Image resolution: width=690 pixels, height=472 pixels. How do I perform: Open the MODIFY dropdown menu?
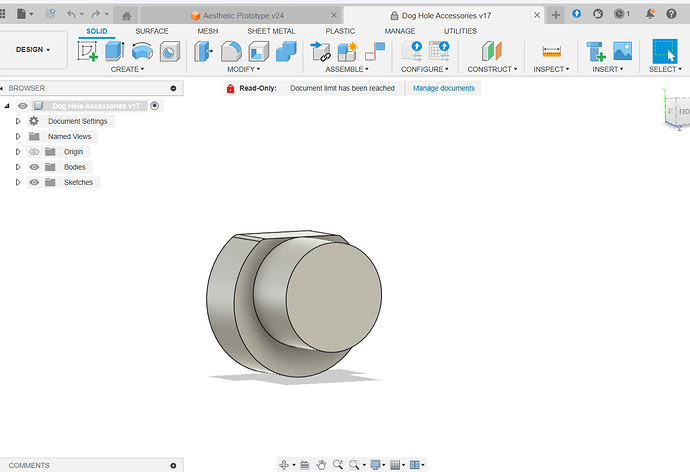click(241, 70)
